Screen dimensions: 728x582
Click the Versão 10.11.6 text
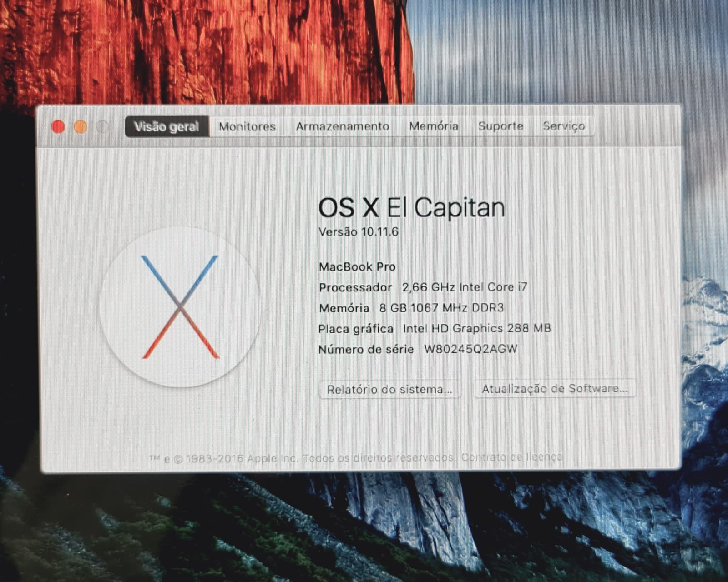tap(359, 232)
